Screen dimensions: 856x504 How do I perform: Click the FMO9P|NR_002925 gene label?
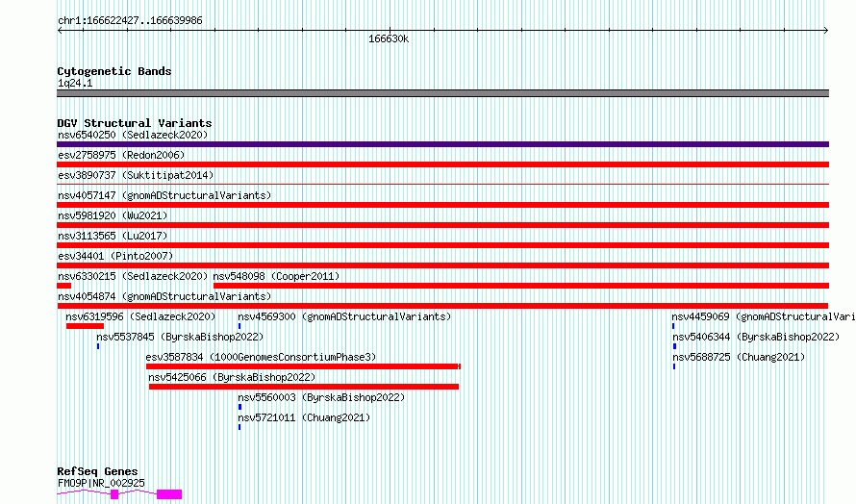pyautogui.click(x=101, y=483)
